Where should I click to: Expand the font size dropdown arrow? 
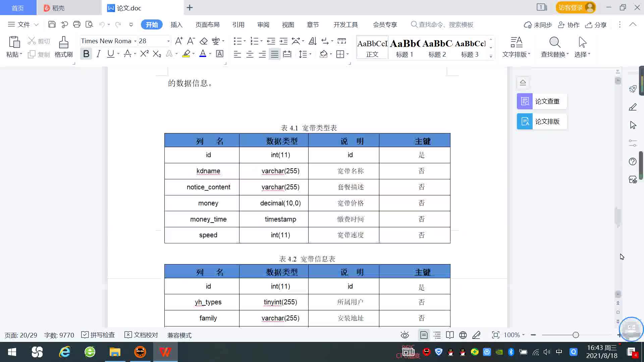click(x=168, y=41)
